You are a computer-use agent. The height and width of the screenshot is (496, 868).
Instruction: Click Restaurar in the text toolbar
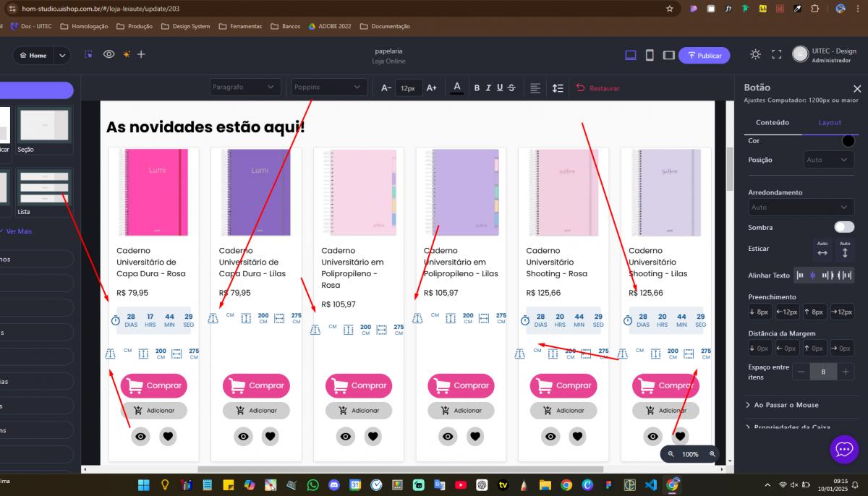click(598, 88)
